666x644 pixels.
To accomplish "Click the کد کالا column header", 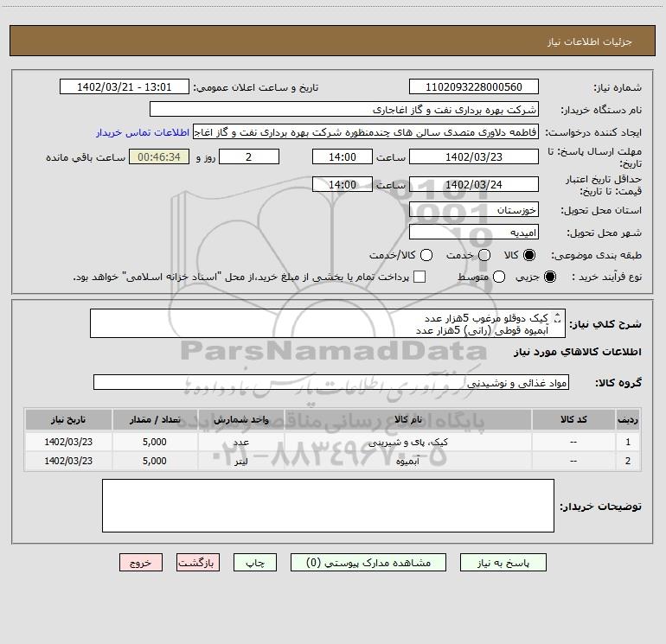I will click(x=573, y=419).
